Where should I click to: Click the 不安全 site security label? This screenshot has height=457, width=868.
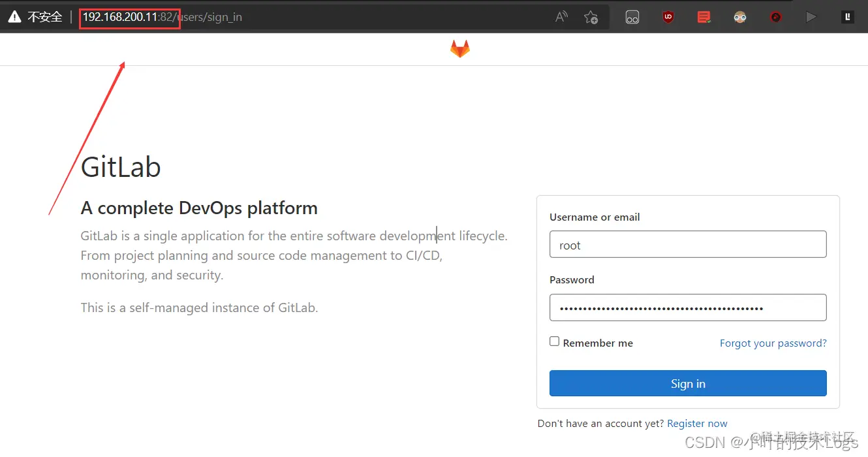tap(44, 18)
